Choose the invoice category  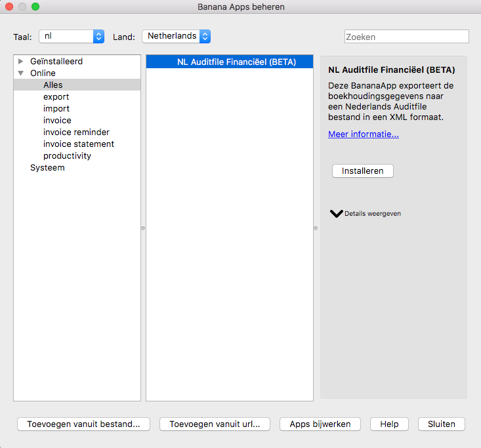57,121
